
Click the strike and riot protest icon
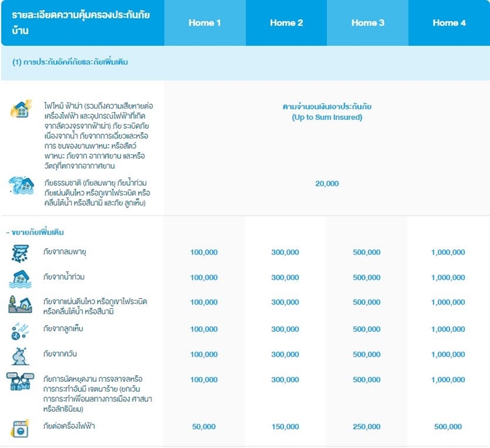point(20,382)
